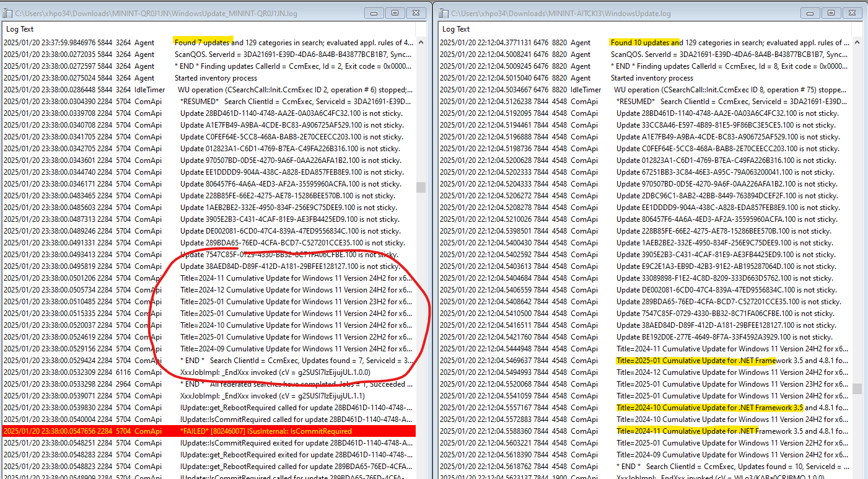Select Update 289BDA65 line at 22:12:04.5408642
868x479 pixels.
[x=645, y=302]
